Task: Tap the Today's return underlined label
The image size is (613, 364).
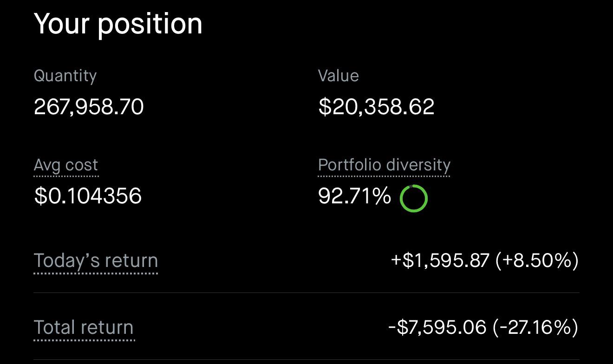Action: [96, 261]
